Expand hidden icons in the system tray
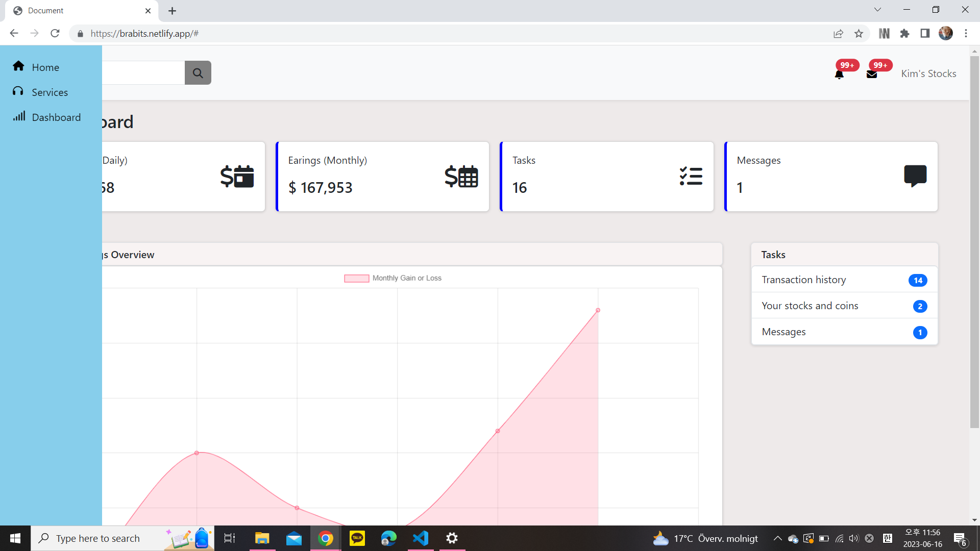 point(778,538)
